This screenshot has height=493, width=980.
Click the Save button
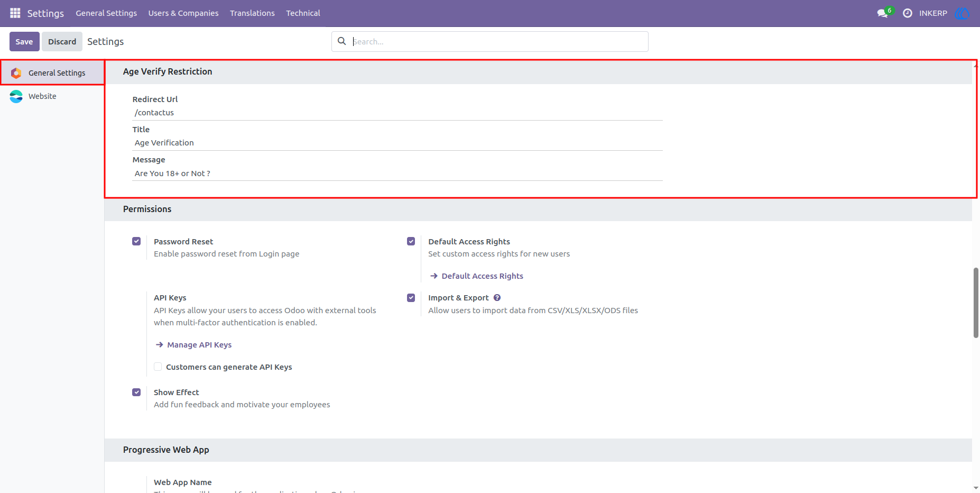[x=24, y=41]
